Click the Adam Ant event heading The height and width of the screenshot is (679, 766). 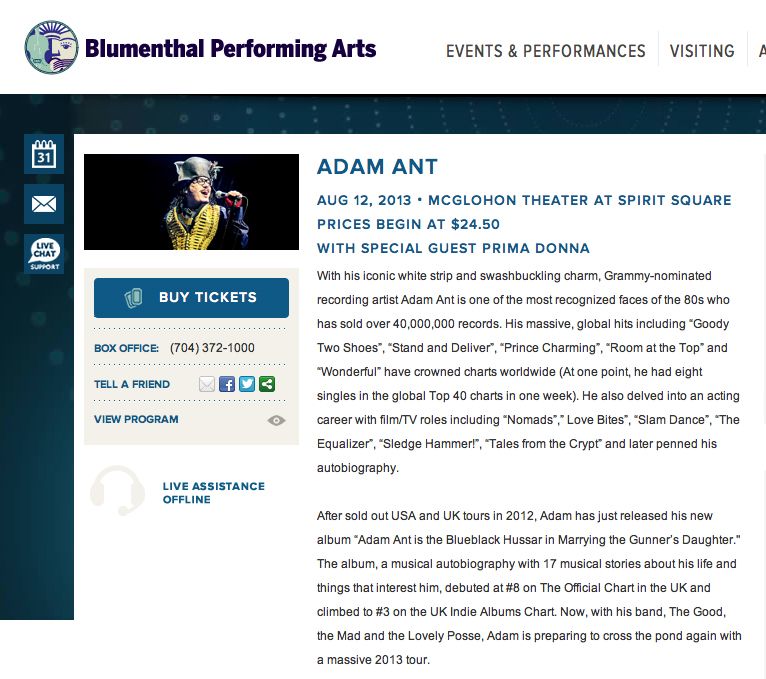(377, 167)
